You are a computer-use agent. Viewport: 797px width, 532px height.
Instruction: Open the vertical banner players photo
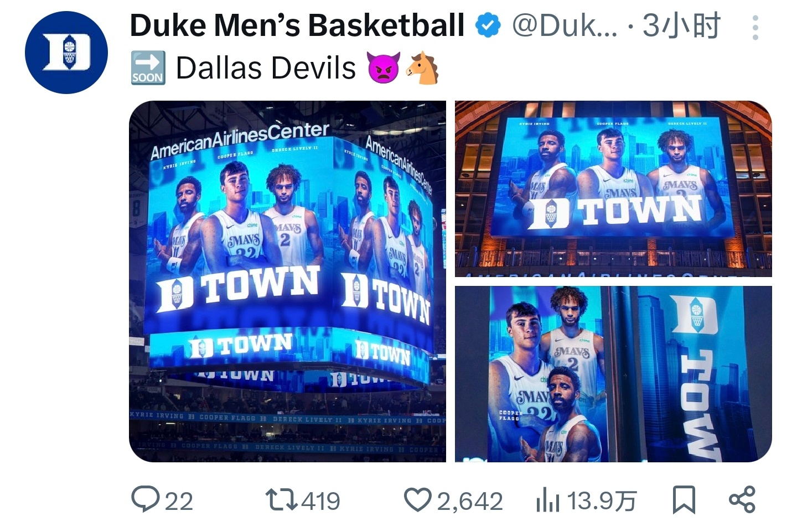pyautogui.click(x=613, y=374)
